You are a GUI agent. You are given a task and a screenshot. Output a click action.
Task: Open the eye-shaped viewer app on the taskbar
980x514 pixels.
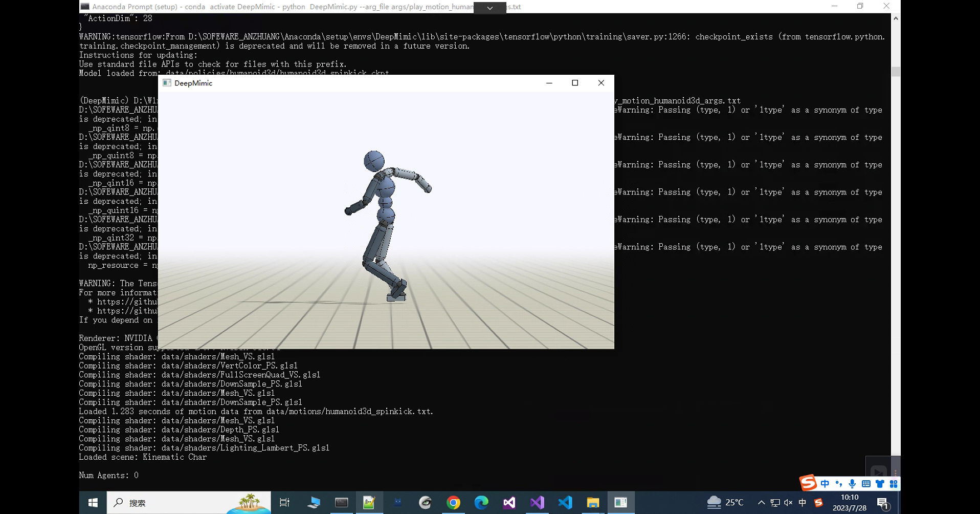pos(424,502)
